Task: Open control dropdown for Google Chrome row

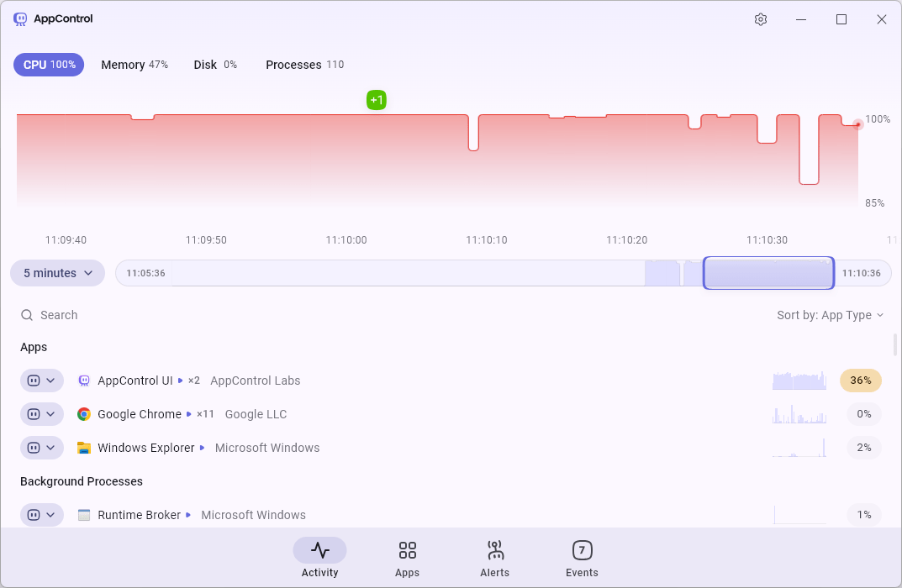Action: (42, 414)
